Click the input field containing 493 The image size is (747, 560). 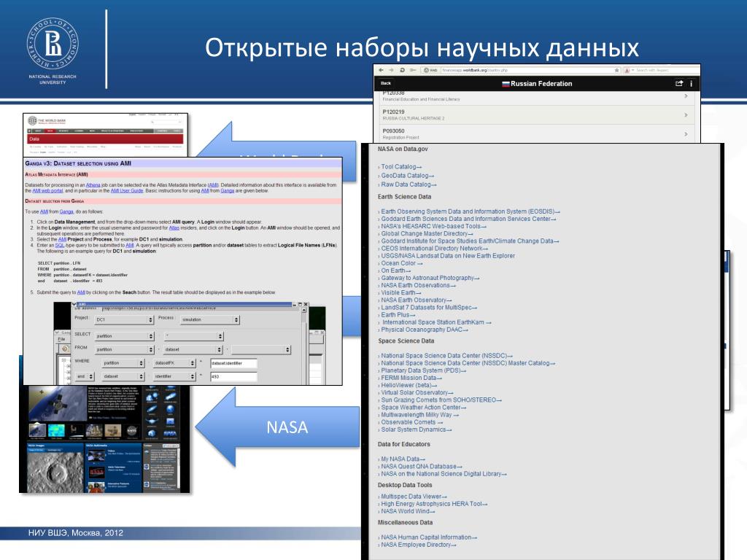233,377
